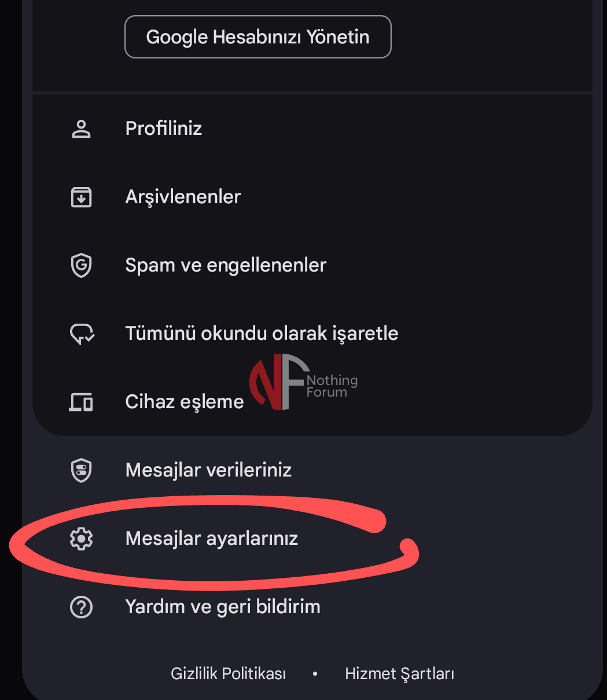This screenshot has height=700, width=607.
Task: Open the Profiliniz menu entry
Action: 164,129
